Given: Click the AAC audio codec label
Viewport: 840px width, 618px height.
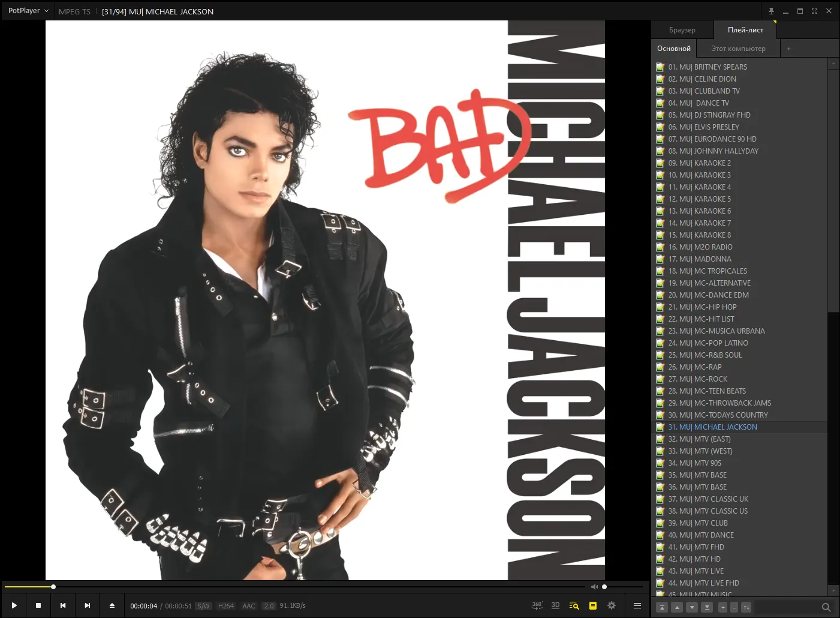Looking at the screenshot, I should pyautogui.click(x=249, y=606).
